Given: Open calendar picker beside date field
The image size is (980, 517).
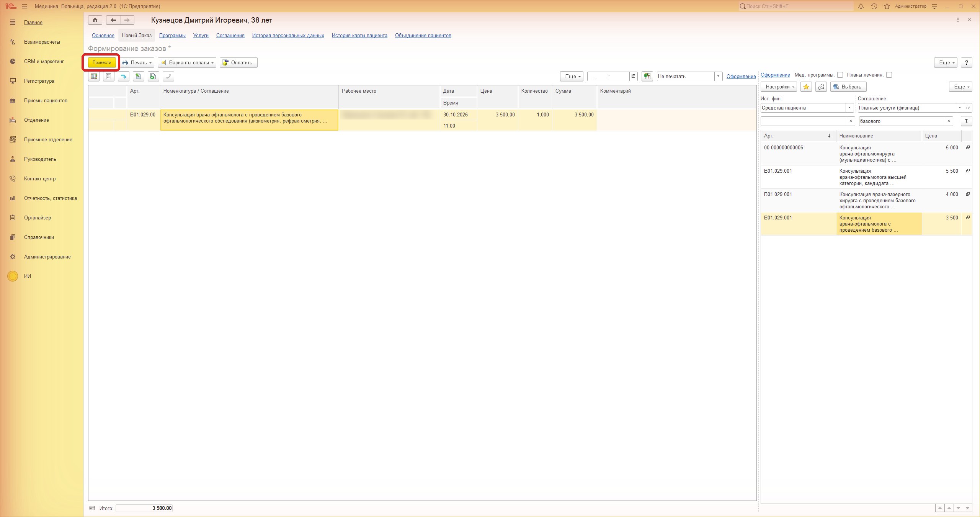Looking at the screenshot, I should coord(634,76).
